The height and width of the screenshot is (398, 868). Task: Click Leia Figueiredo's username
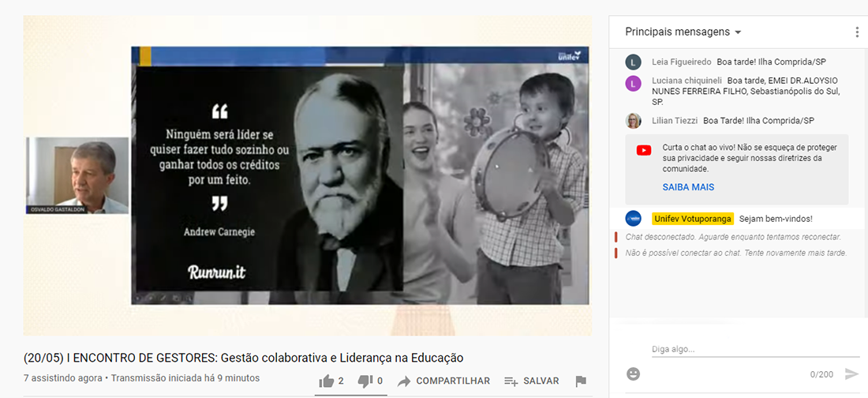coord(682,62)
